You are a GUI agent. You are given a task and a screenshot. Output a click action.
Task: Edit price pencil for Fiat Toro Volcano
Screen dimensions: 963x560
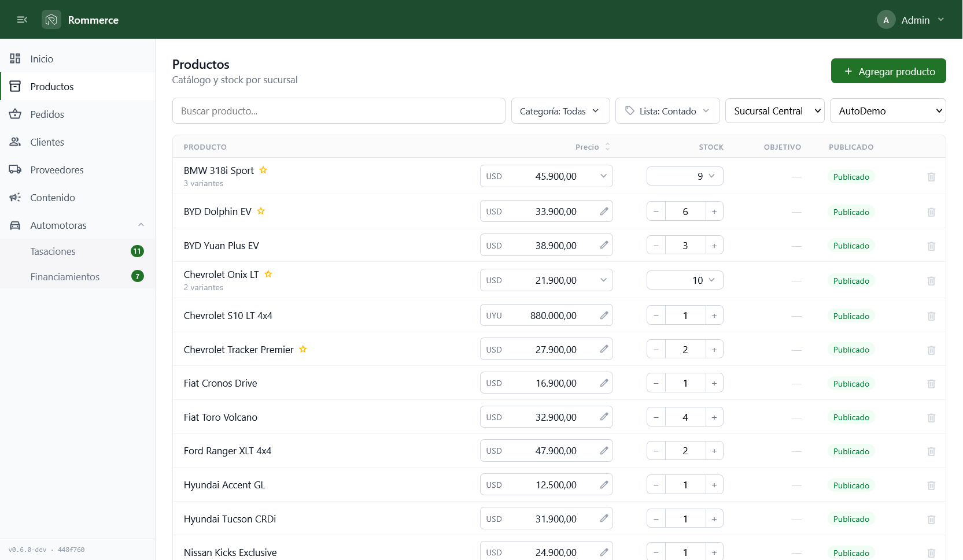coord(604,417)
